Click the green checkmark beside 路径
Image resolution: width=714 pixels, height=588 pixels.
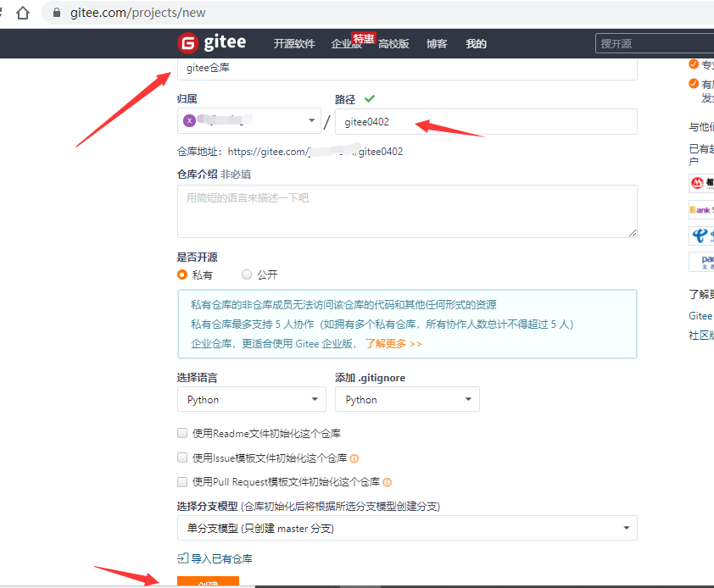(x=369, y=97)
